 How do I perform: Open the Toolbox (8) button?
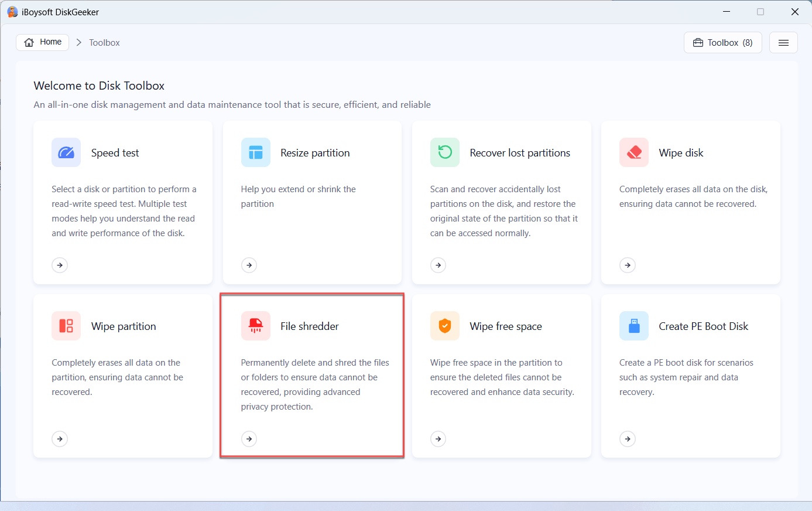tap(723, 43)
